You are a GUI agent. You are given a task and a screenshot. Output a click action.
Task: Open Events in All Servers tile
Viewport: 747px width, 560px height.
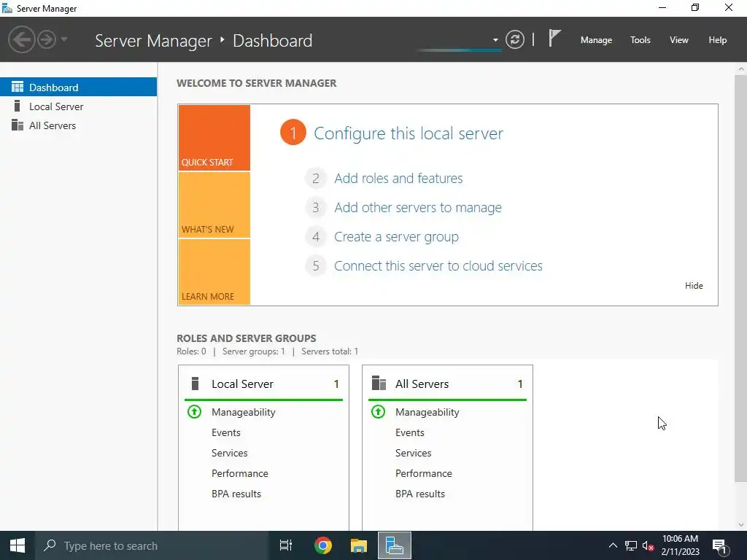point(410,432)
